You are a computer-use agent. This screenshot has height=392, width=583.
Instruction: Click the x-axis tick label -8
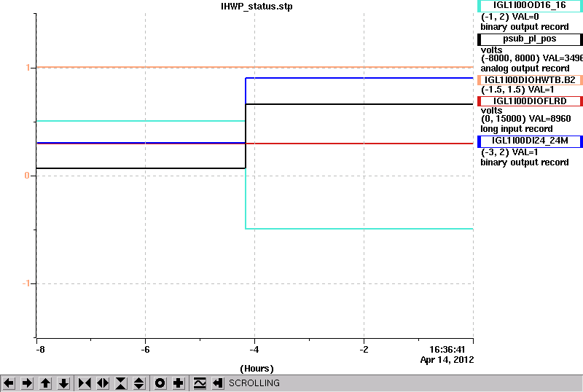40,350
